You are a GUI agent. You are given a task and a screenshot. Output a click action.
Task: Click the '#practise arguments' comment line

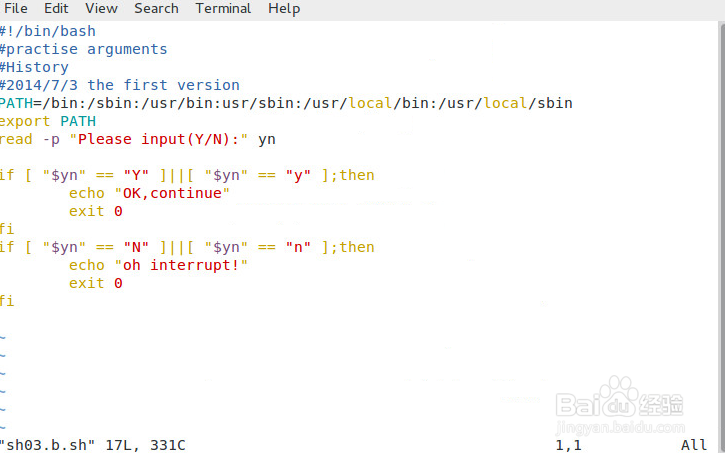[x=83, y=49]
